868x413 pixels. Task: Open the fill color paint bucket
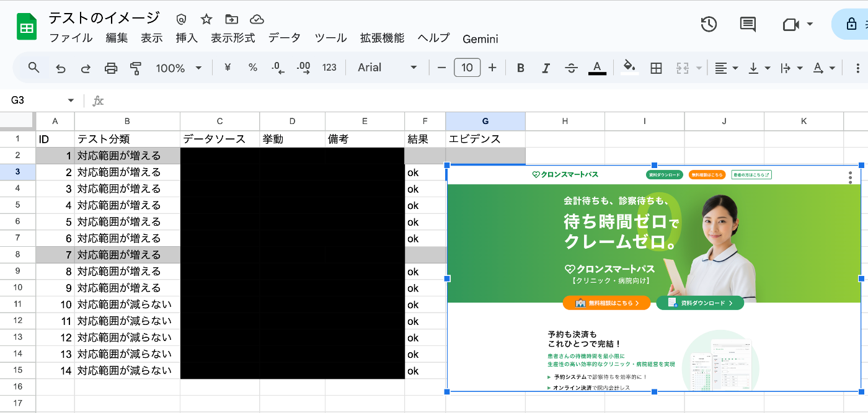(x=630, y=68)
